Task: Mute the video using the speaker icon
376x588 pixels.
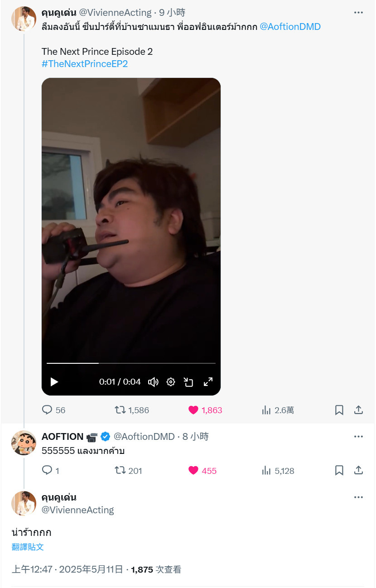Action: 153,382
